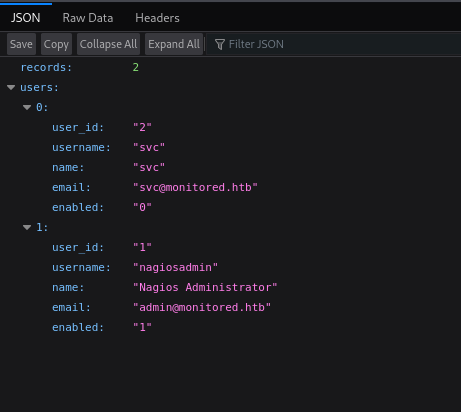Image resolution: width=461 pixels, height=412 pixels.
Task: Switch to the Raw Data tab
Action: point(88,18)
